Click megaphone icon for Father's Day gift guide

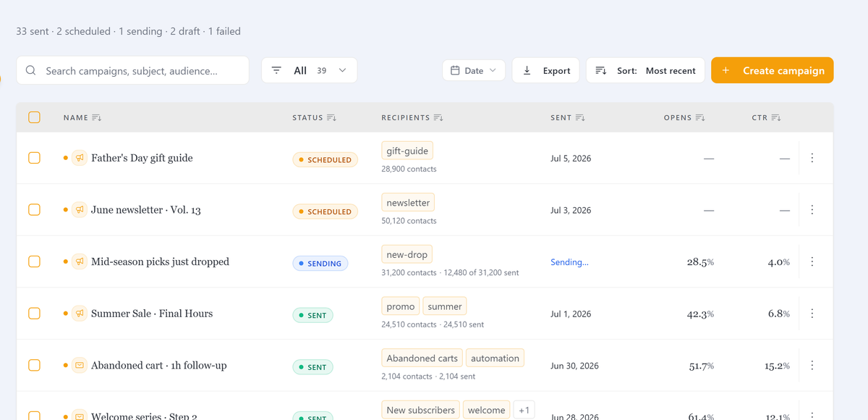[80, 158]
